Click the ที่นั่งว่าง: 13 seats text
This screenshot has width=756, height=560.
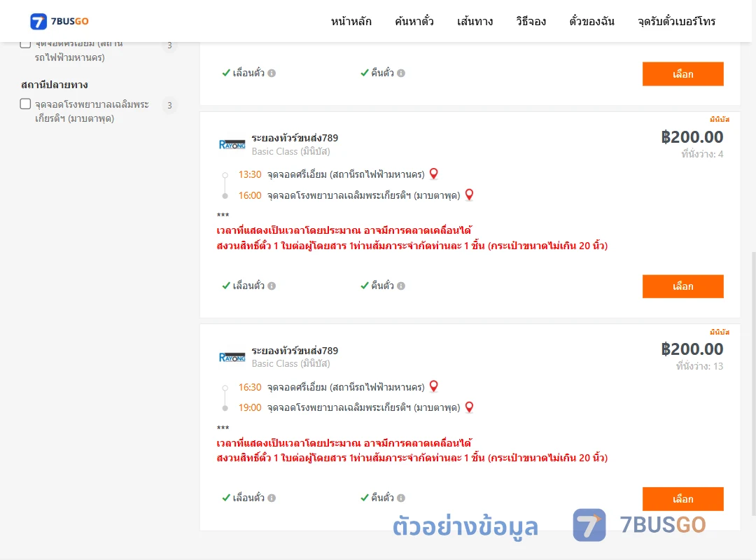point(699,366)
